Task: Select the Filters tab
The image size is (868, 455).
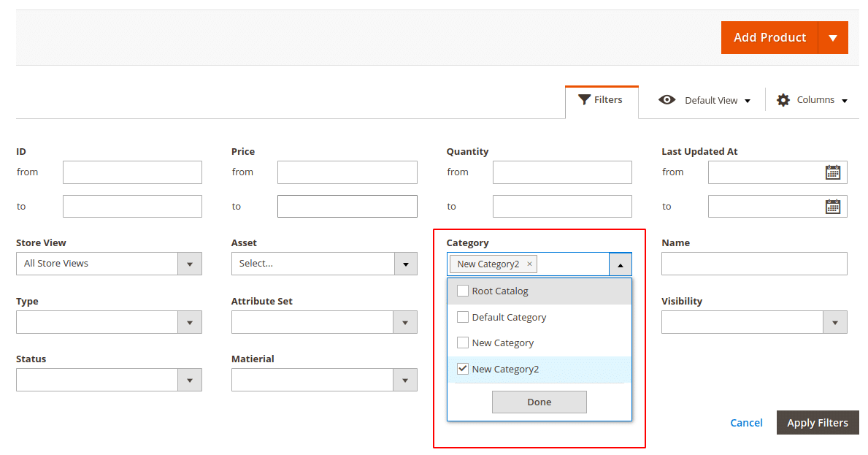Action: click(602, 100)
